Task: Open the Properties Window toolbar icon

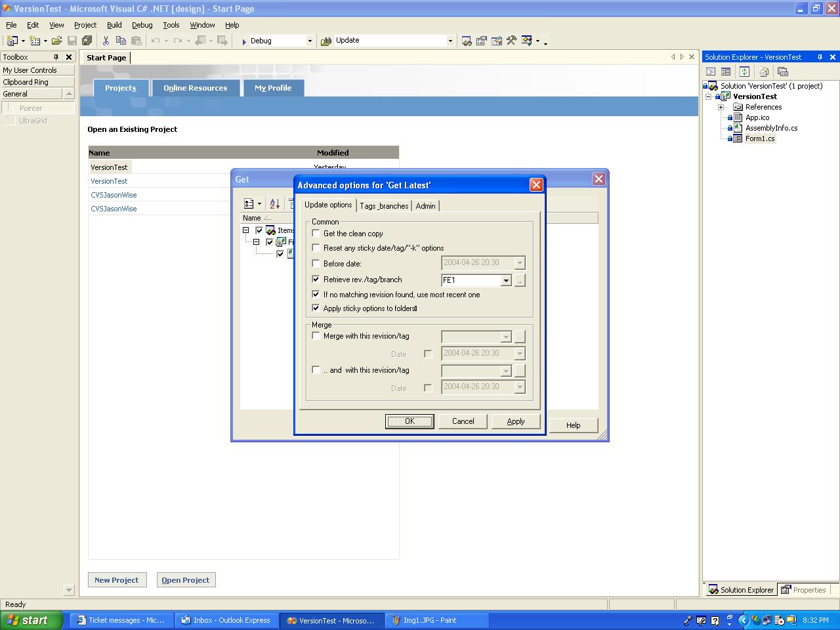Action: [x=482, y=41]
